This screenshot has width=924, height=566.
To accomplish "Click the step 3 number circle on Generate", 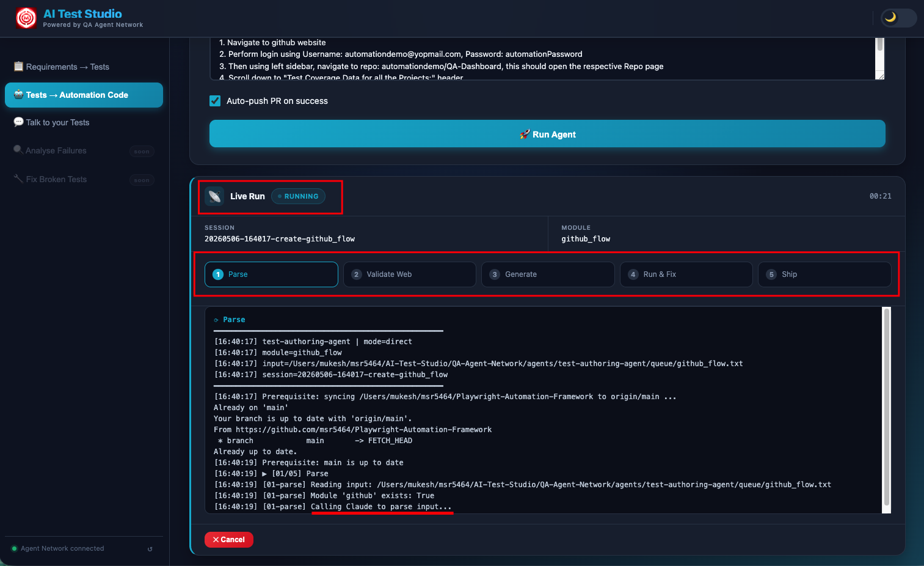I will point(495,274).
